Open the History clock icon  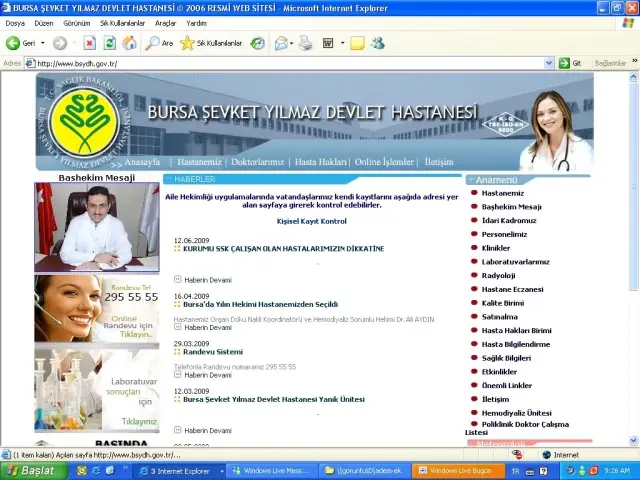(258, 43)
